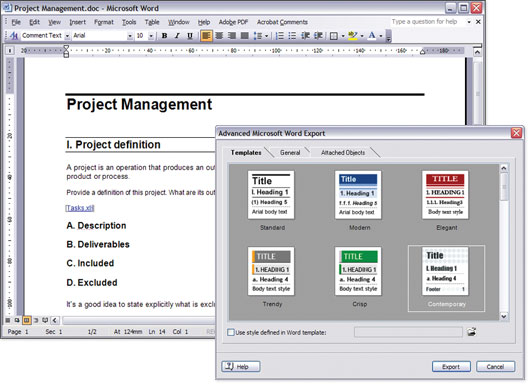Open the Tools menu

[129, 22]
